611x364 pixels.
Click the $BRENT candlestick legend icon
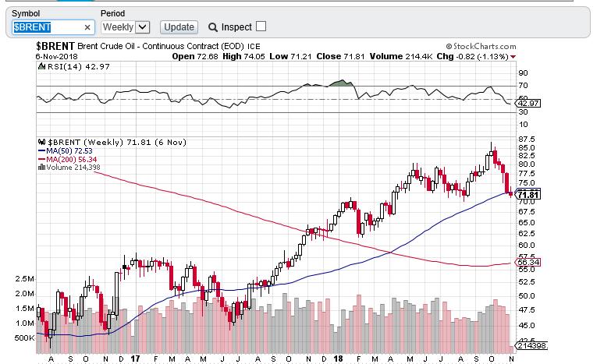(x=41, y=142)
